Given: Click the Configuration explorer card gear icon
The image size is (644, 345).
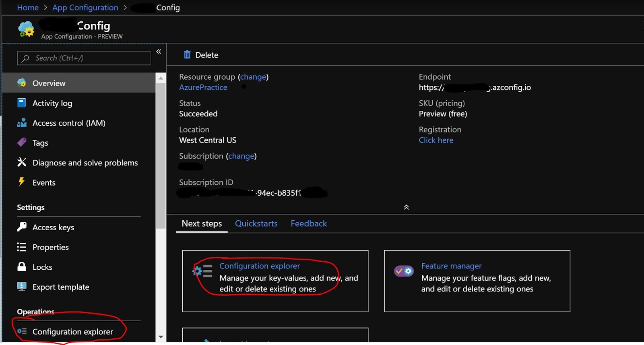Looking at the screenshot, I should [202, 271].
